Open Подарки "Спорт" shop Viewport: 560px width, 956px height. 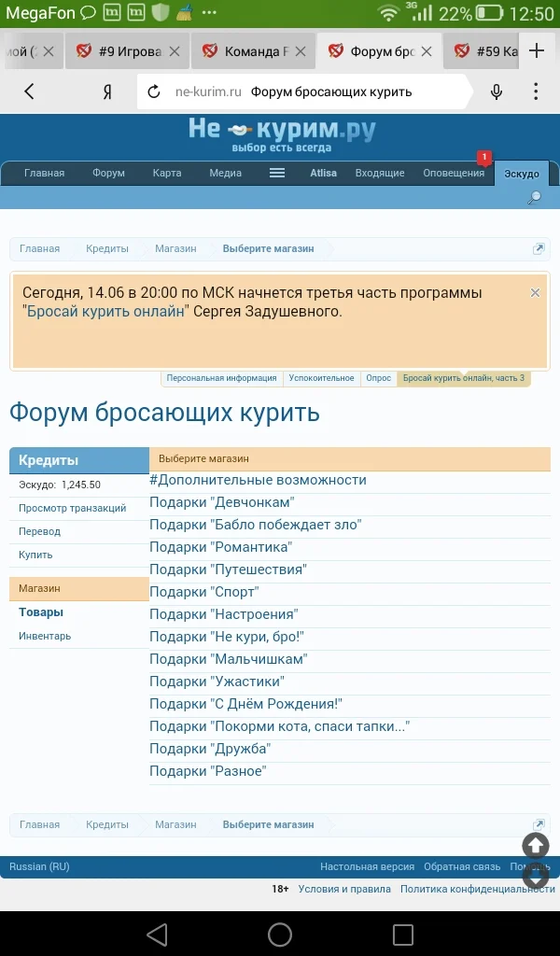click(x=204, y=592)
